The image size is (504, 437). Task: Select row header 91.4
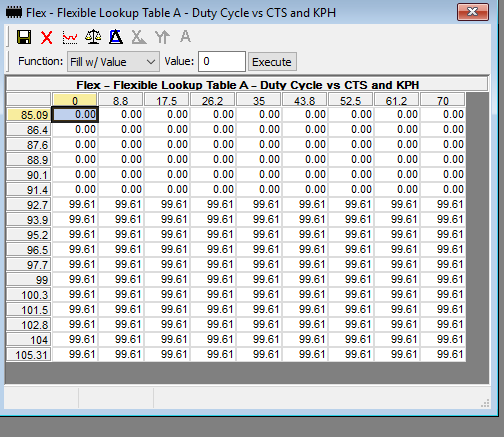pos(29,190)
